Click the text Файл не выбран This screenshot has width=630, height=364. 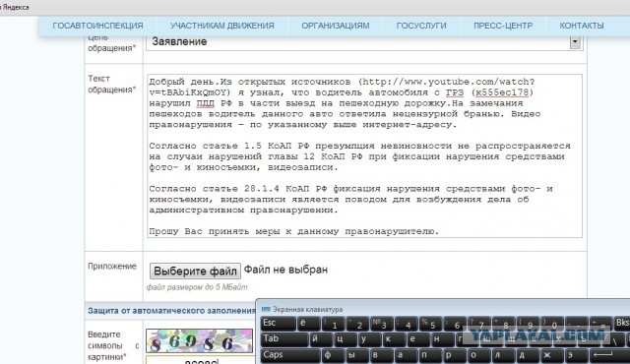tap(285, 270)
